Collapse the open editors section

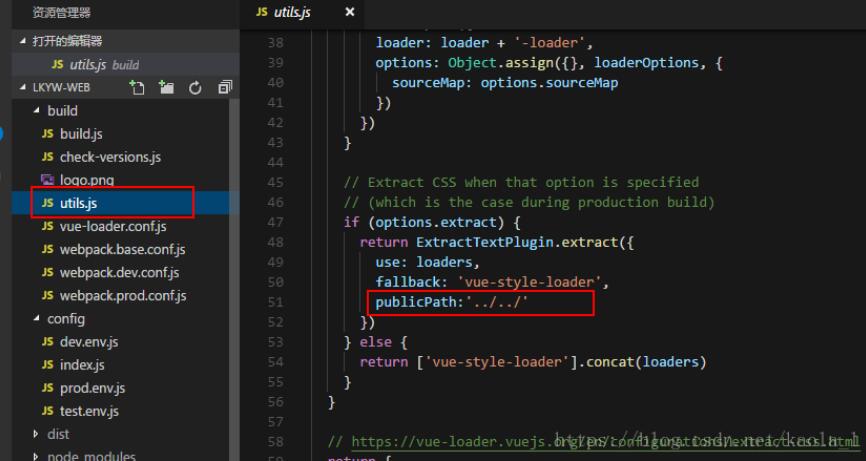(x=23, y=41)
